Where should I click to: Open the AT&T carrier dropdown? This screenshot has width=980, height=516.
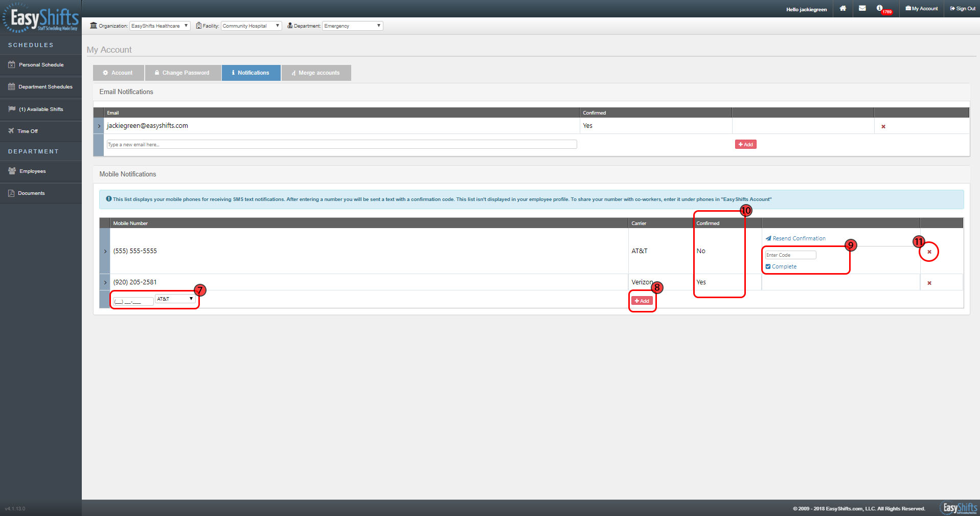click(x=175, y=299)
